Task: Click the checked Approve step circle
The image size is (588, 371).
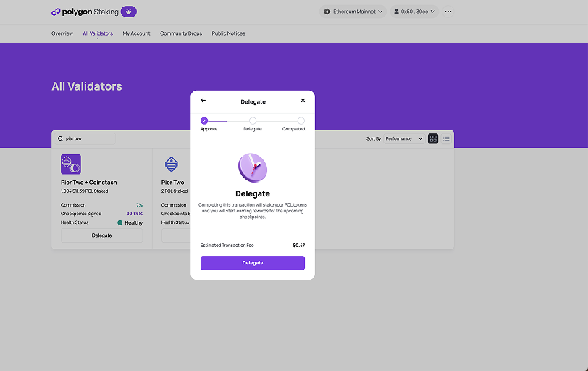Action: click(x=204, y=121)
